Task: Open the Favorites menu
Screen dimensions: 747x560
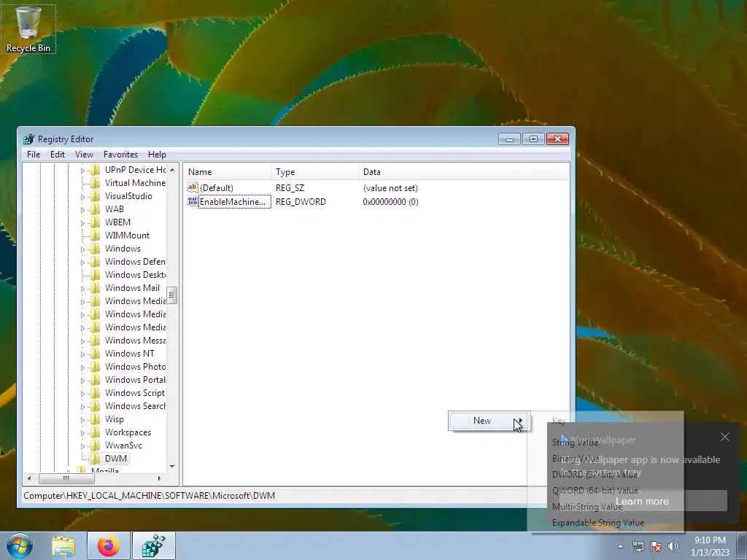Action: pos(120,155)
